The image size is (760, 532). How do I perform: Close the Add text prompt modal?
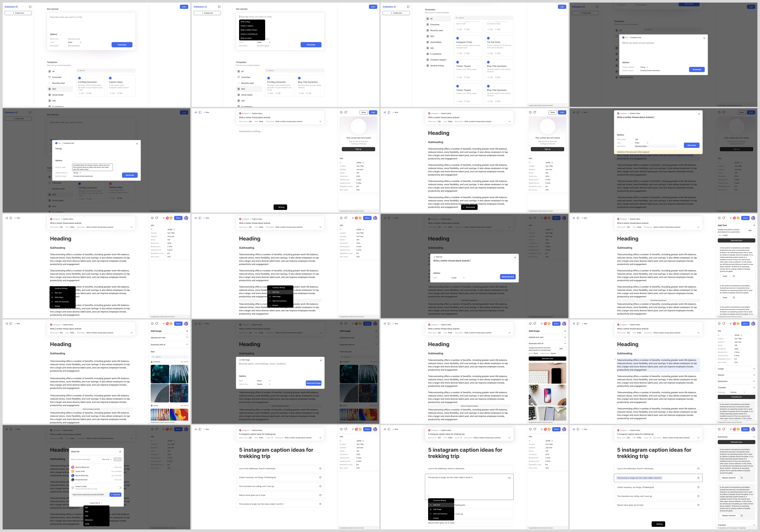coord(515,257)
